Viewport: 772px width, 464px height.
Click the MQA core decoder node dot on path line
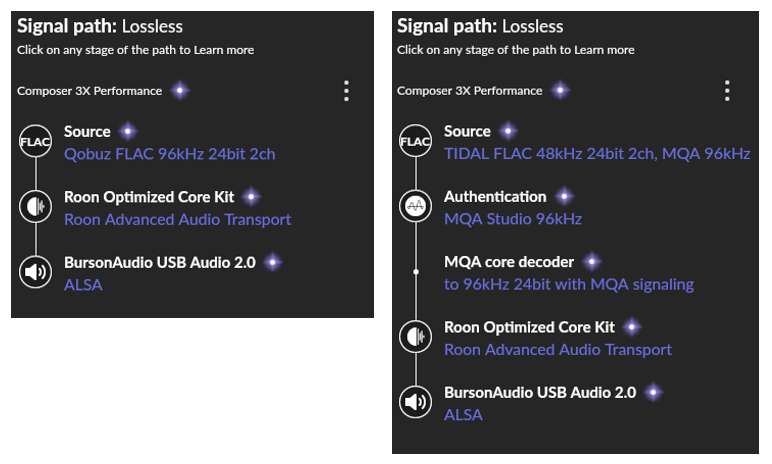tap(416, 272)
